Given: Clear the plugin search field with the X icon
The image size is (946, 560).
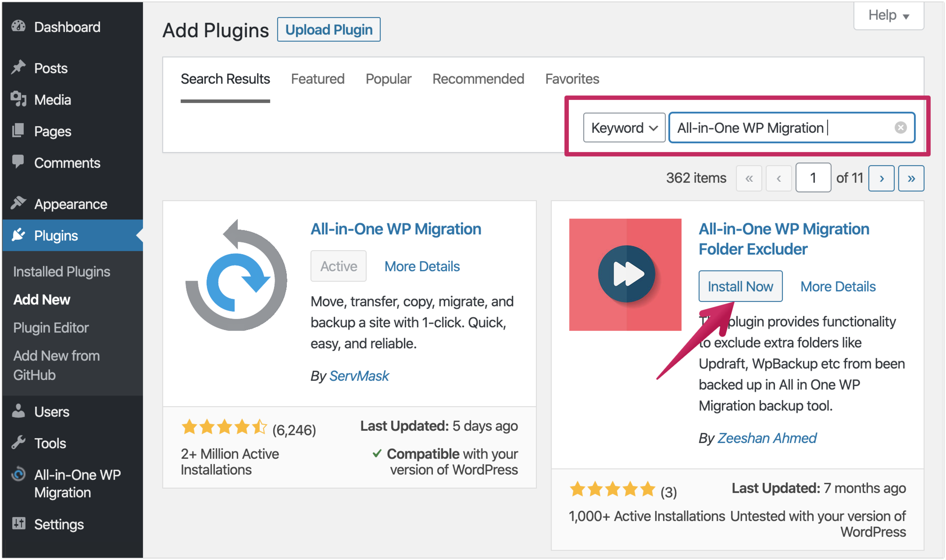Looking at the screenshot, I should pyautogui.click(x=901, y=128).
